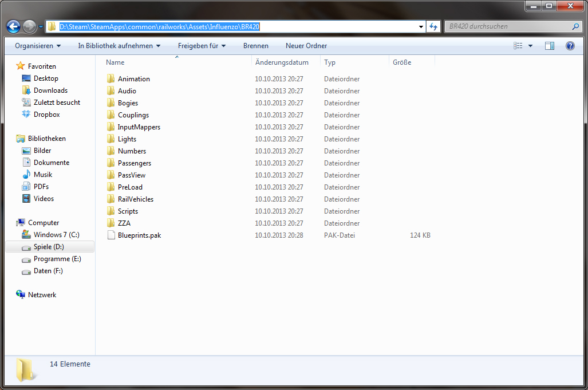The width and height of the screenshot is (588, 390).
Task: Refresh the BR420 folder view
Action: [x=433, y=26]
